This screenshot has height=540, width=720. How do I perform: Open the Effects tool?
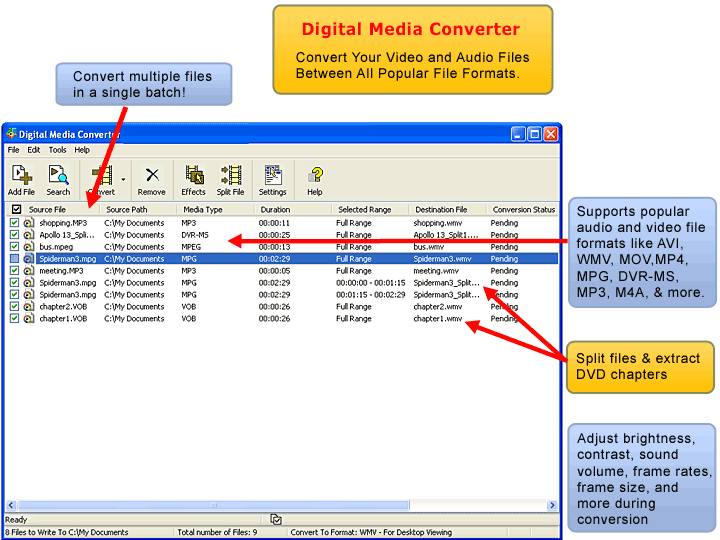point(194,175)
